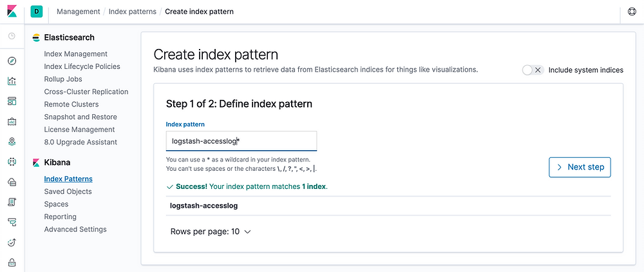Click the Index pattern input field
Image resolution: width=644 pixels, height=272 pixels.
coord(241,141)
